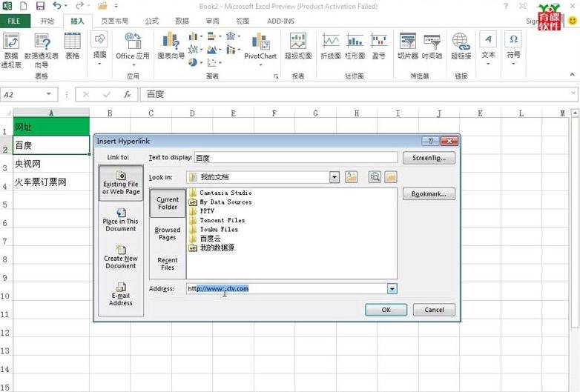Expand the charts group dialog launcher
The image size is (580, 392).
point(276,76)
